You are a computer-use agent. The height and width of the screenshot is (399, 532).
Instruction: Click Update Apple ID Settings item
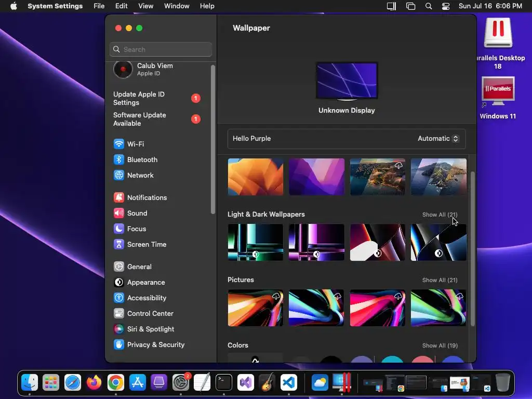click(157, 98)
